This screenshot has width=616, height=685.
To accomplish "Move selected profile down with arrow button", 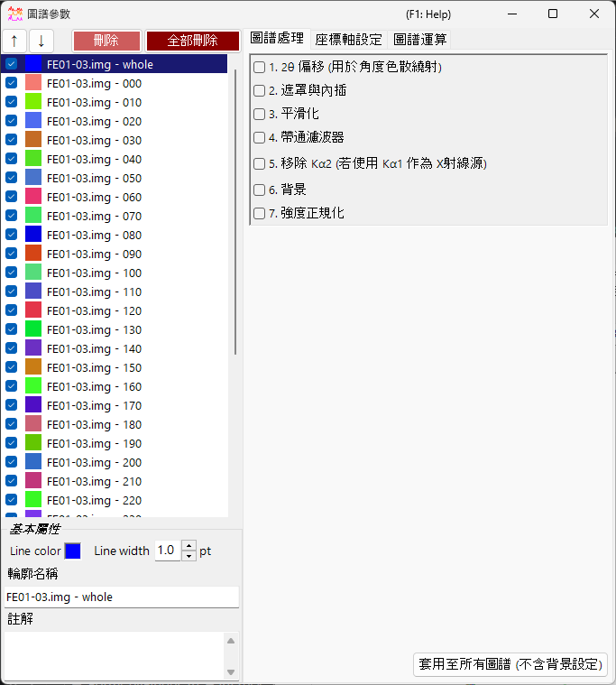I will coord(41,42).
